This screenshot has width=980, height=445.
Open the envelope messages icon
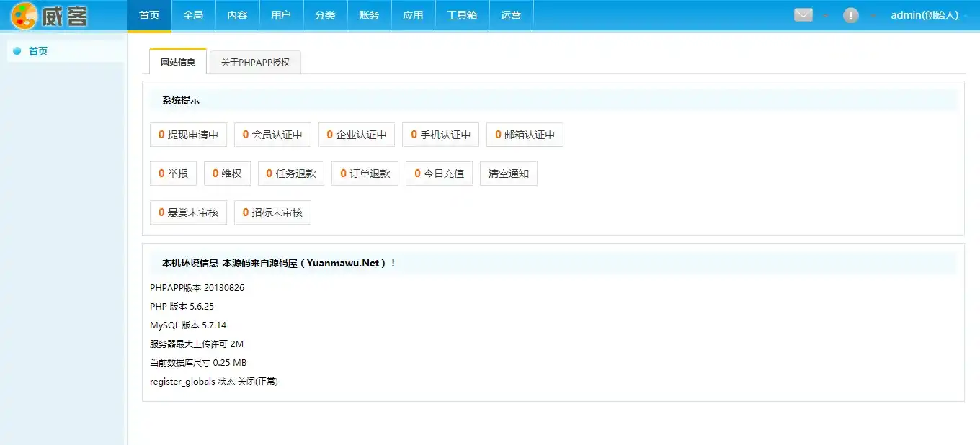(803, 15)
